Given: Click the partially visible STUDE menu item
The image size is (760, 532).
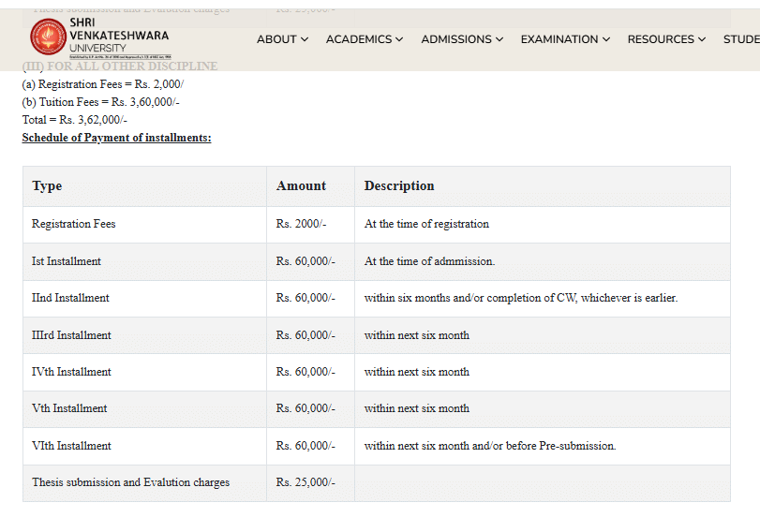Looking at the screenshot, I should point(740,39).
